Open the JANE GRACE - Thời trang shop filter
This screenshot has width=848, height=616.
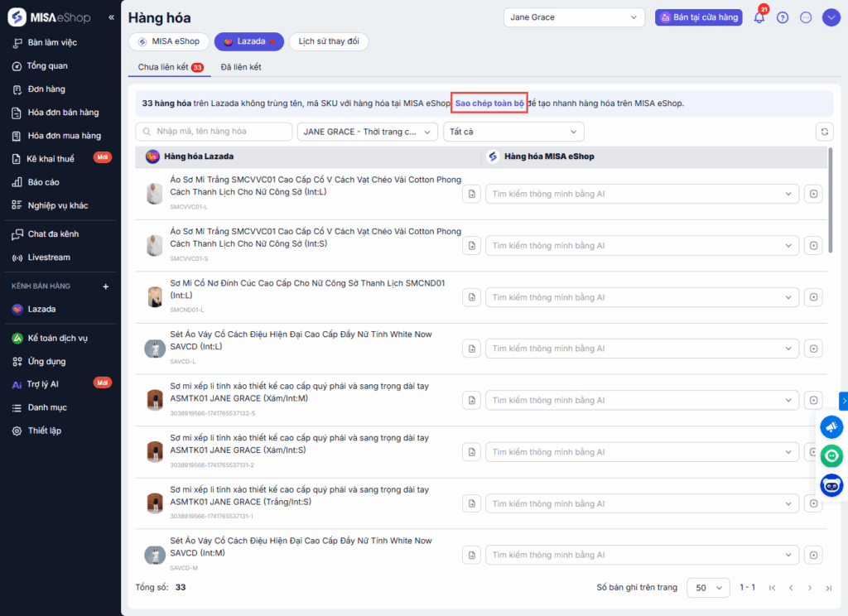pos(367,132)
